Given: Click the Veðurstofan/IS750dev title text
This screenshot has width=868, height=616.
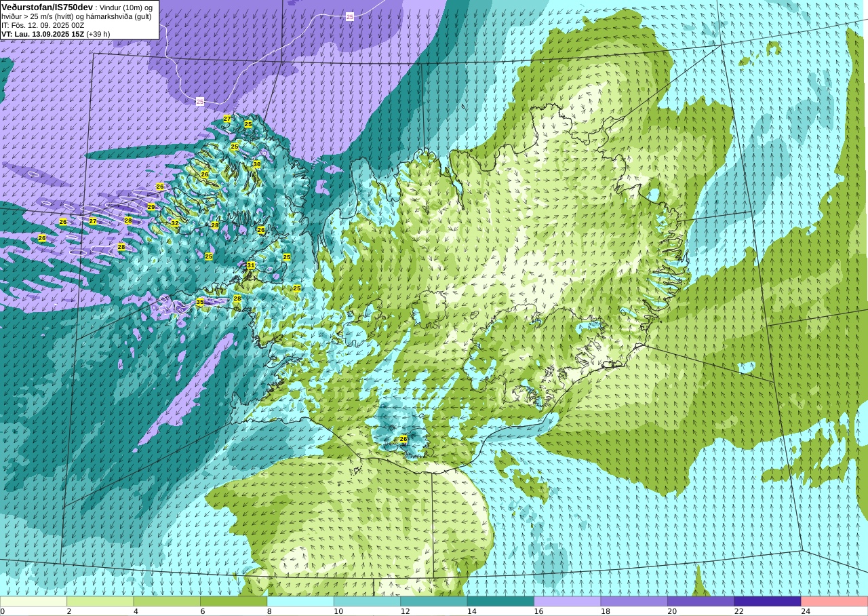Looking at the screenshot, I should (x=47, y=7).
